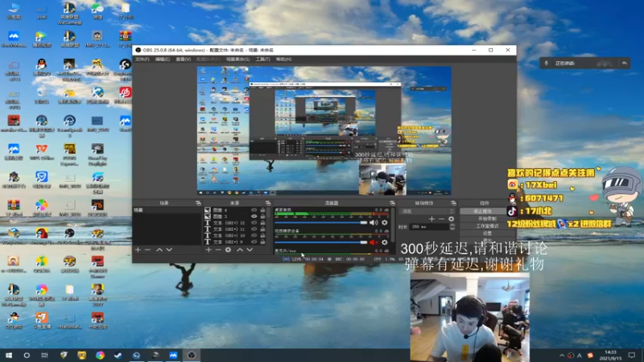
Task: Mute Desktop Audio speaker icon
Action: [x=373, y=223]
